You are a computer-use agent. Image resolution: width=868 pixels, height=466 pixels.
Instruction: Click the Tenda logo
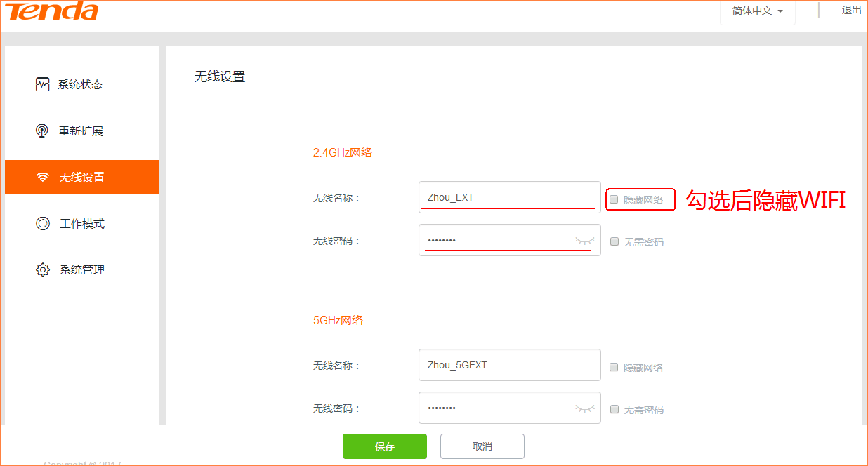(52, 11)
